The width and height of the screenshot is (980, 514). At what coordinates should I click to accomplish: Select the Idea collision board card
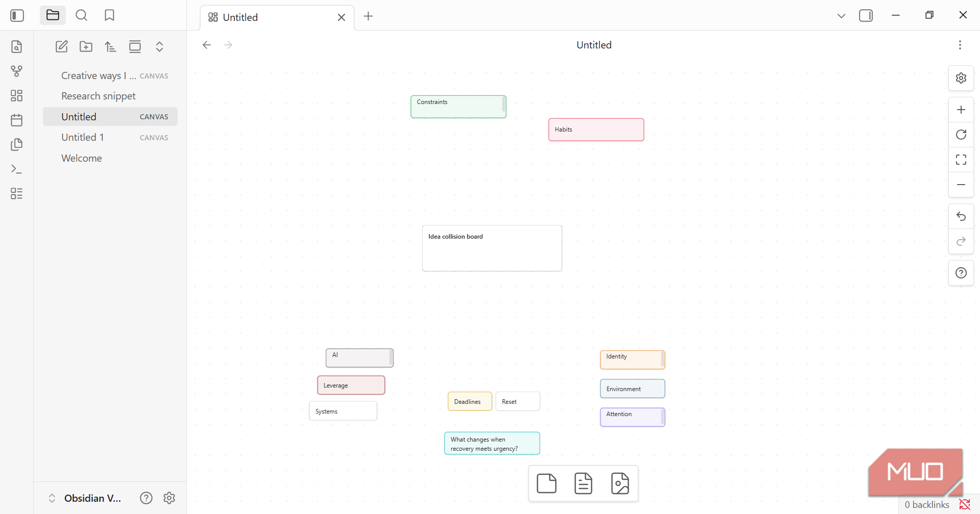tap(492, 248)
